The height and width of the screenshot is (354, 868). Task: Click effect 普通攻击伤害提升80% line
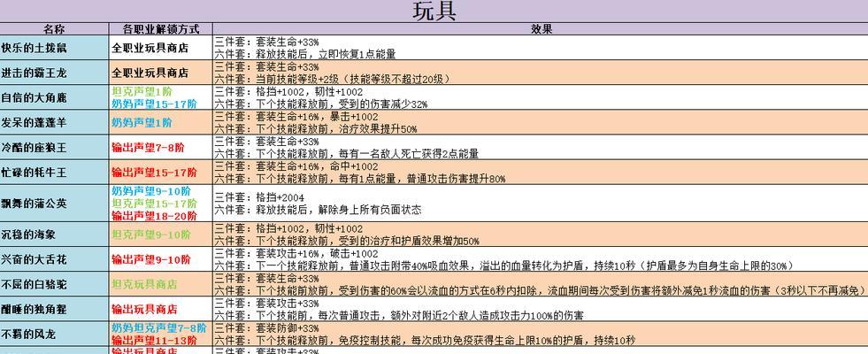point(360,179)
